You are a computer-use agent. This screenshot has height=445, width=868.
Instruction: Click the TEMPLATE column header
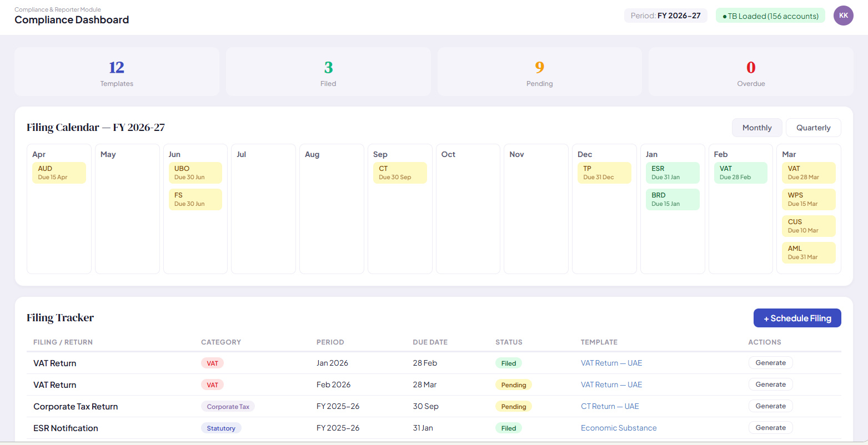pos(599,342)
